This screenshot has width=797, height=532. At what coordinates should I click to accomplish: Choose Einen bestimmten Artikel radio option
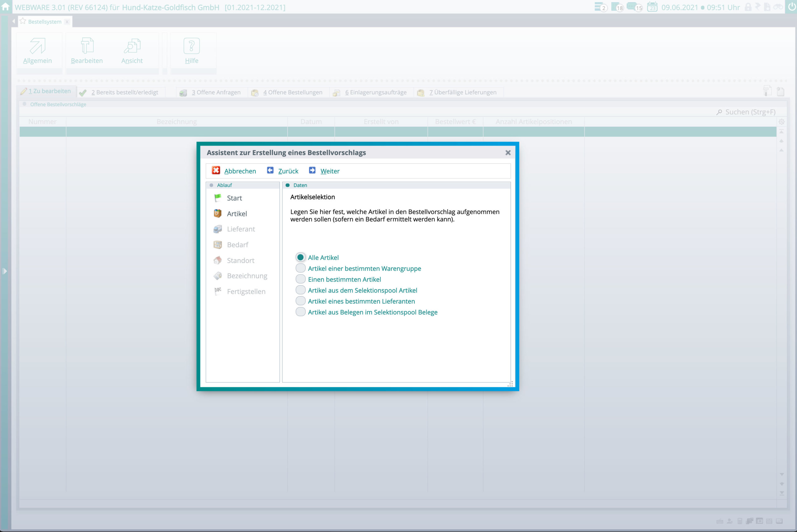click(300, 279)
